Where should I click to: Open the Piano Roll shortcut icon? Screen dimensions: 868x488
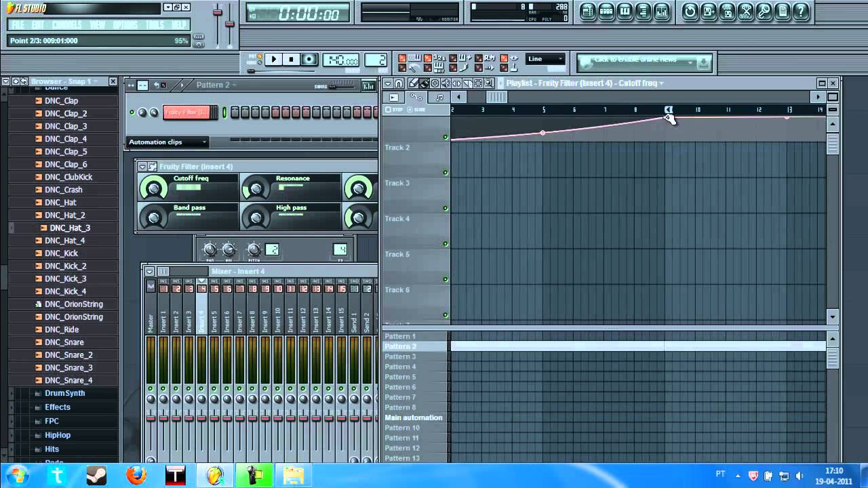click(625, 12)
